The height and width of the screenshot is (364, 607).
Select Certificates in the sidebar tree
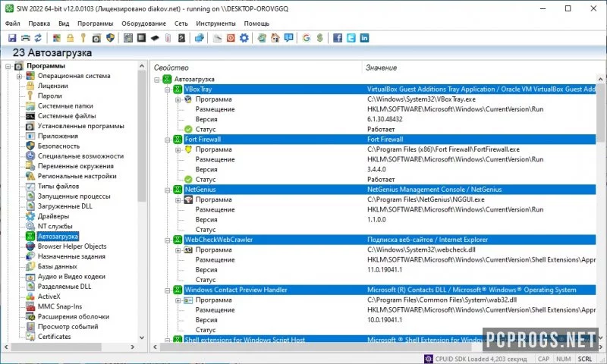54,337
